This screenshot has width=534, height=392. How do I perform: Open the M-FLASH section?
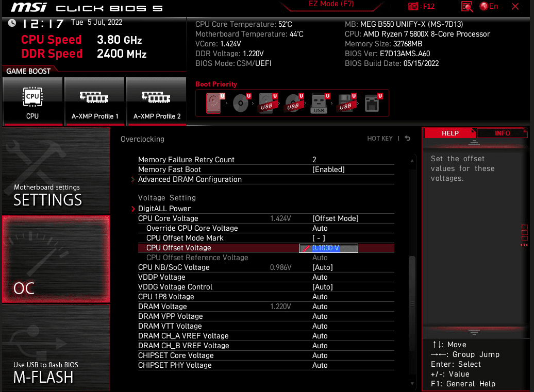click(x=56, y=348)
